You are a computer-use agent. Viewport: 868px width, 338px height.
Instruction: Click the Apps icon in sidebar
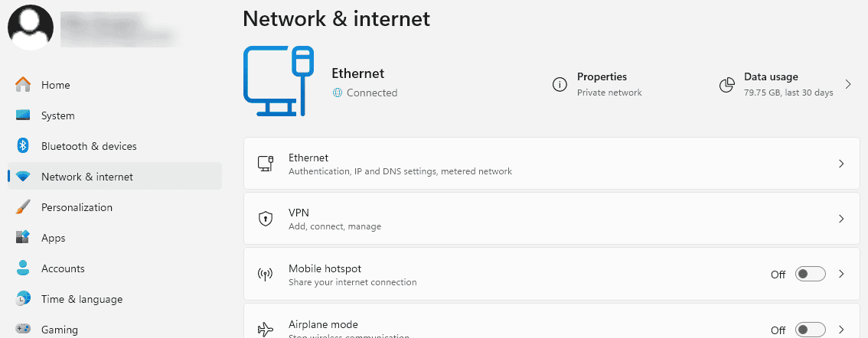pos(23,238)
